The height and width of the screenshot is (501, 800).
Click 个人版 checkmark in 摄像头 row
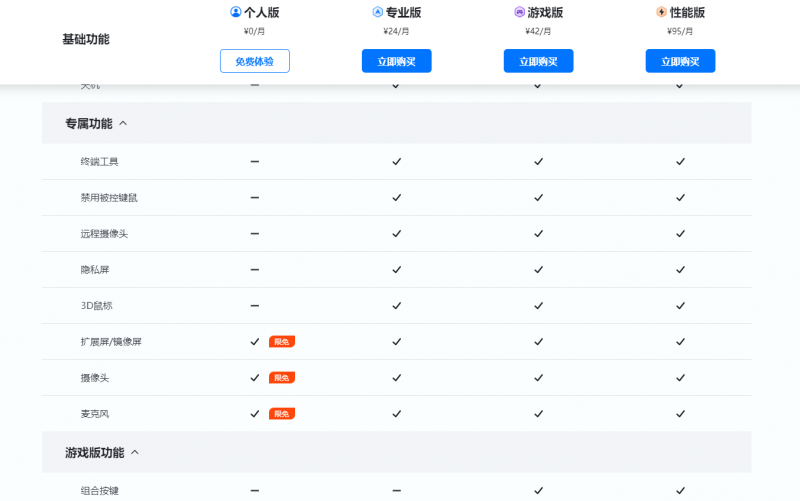255,378
